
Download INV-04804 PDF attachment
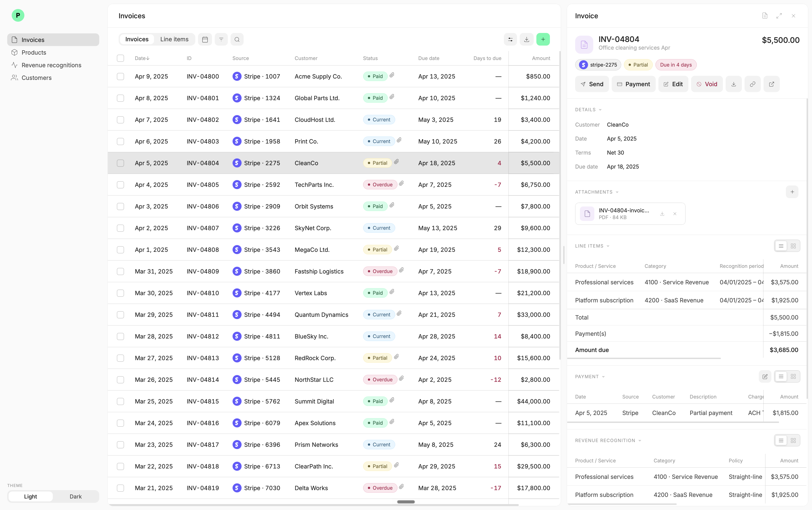click(x=662, y=214)
